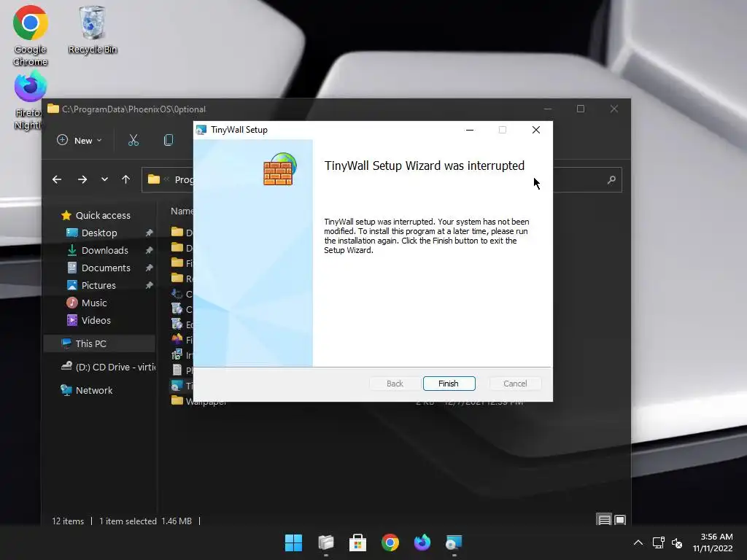Minimize the TinyWall Setup window

(470, 130)
